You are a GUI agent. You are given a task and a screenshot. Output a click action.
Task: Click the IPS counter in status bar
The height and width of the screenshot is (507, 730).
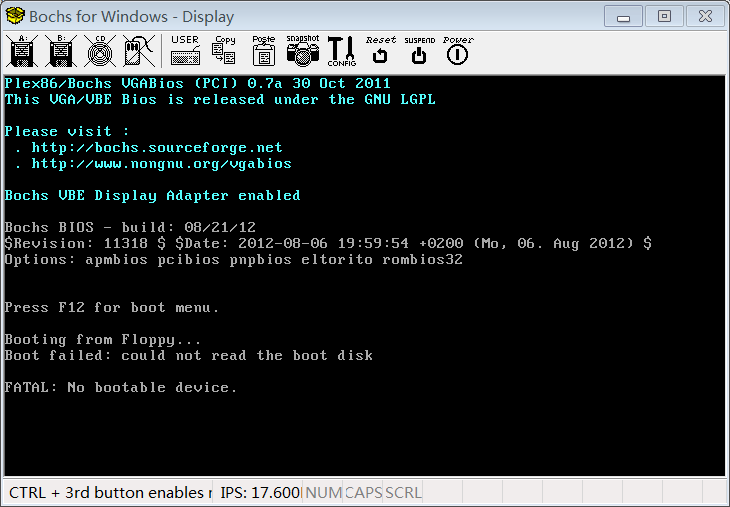(259, 493)
